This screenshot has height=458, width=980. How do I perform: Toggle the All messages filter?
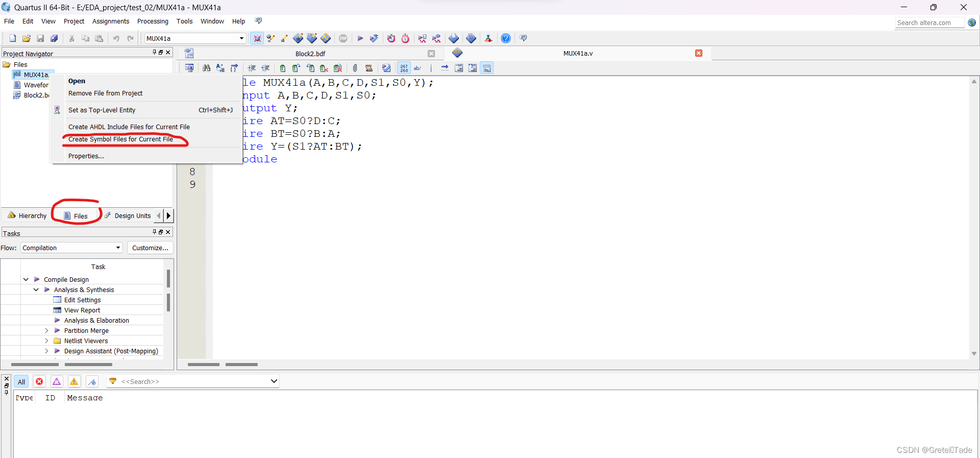tap(21, 382)
